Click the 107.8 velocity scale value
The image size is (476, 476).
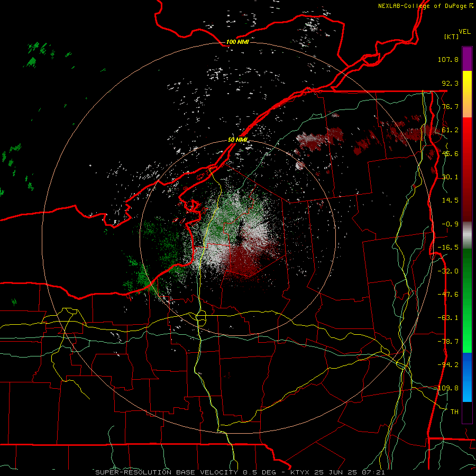pyautogui.click(x=448, y=59)
